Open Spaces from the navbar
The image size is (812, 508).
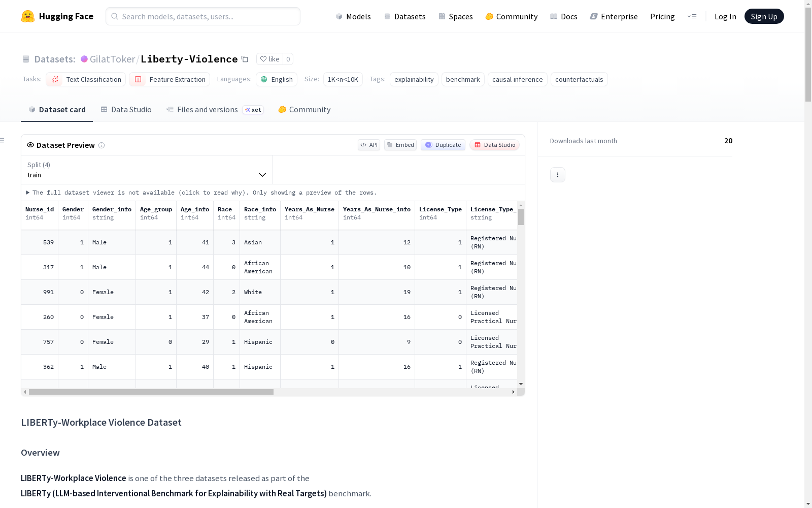click(455, 16)
